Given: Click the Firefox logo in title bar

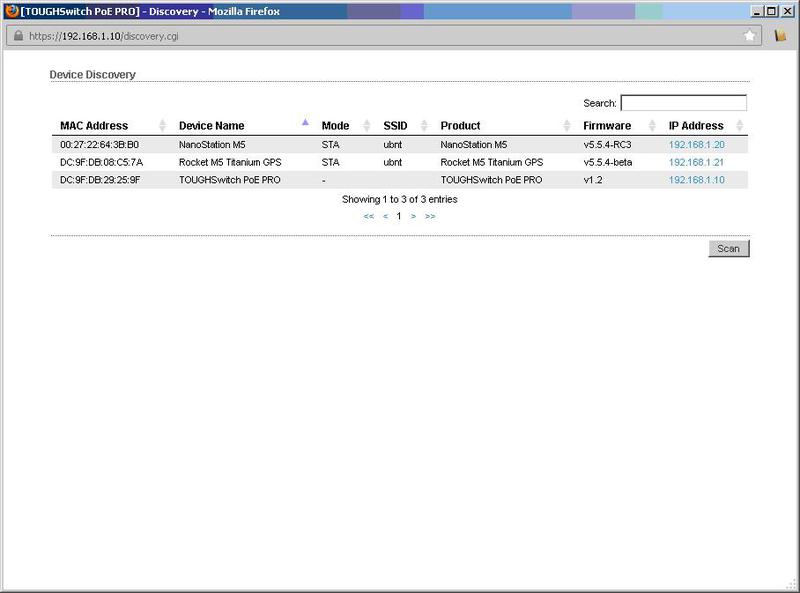Looking at the screenshot, I should 12,11.
